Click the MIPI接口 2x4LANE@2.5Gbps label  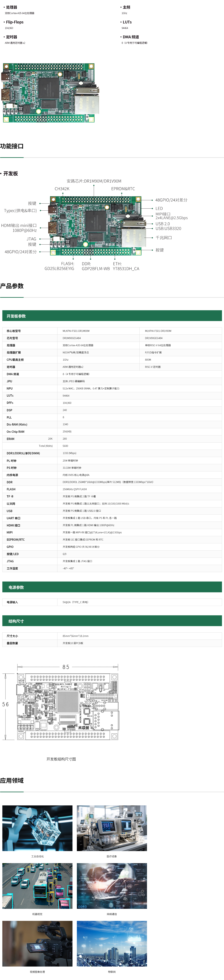pyautogui.click(x=171, y=216)
